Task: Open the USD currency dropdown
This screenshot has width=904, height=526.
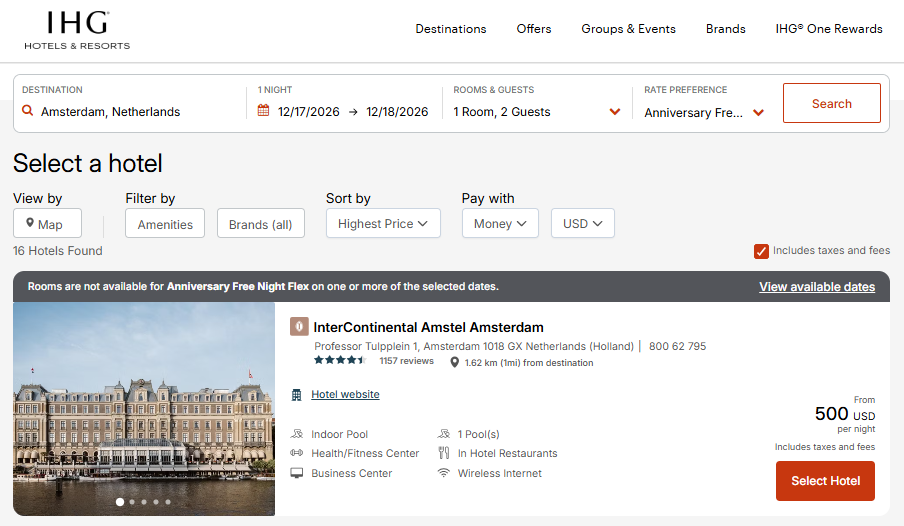Action: [583, 223]
